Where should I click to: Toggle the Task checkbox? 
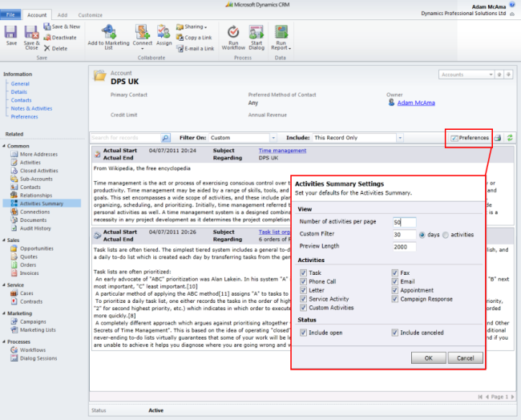[x=303, y=273]
